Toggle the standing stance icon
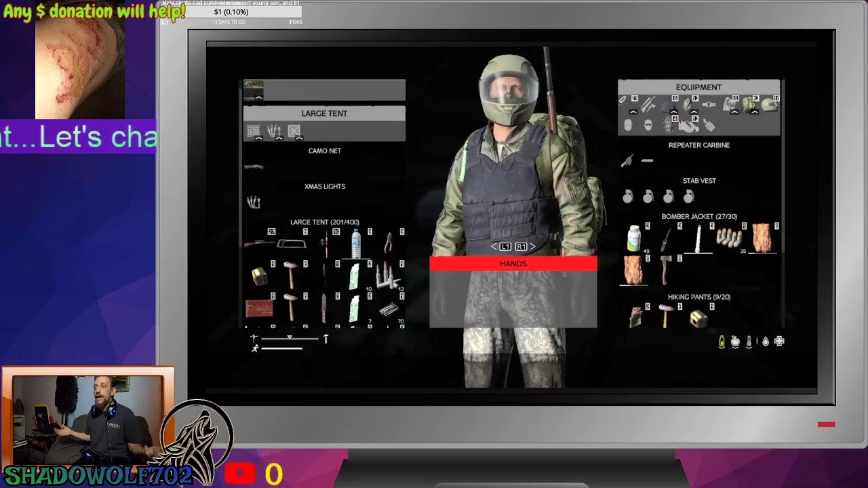This screenshot has height=488, width=868. pos(325,338)
